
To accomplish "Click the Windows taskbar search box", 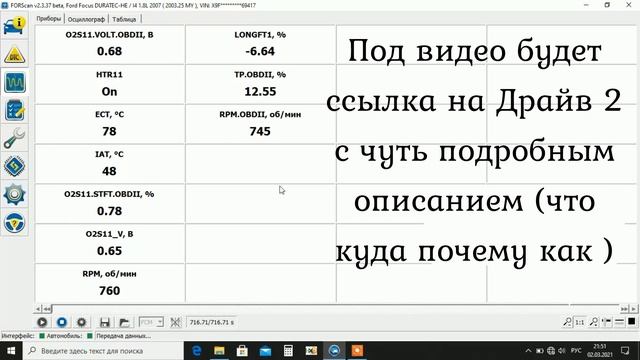I will [103, 351].
